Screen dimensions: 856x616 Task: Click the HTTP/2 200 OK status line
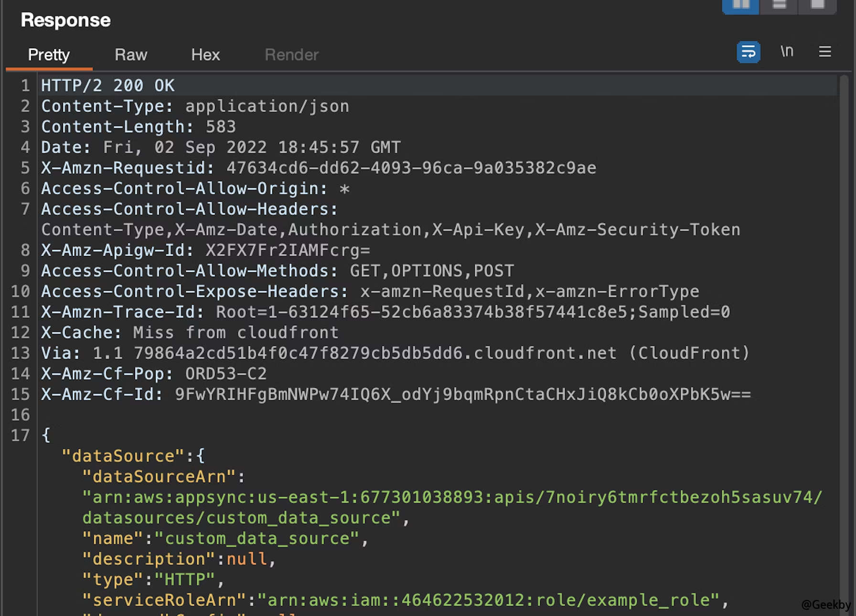point(108,85)
